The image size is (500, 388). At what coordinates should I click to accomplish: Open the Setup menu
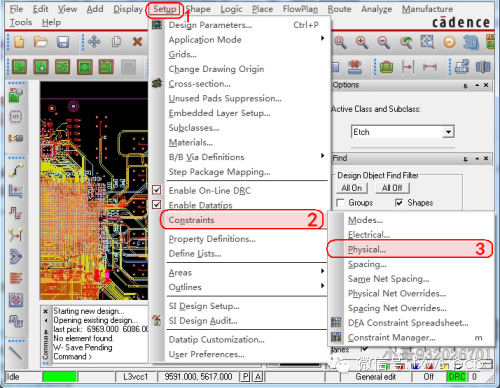165,9
